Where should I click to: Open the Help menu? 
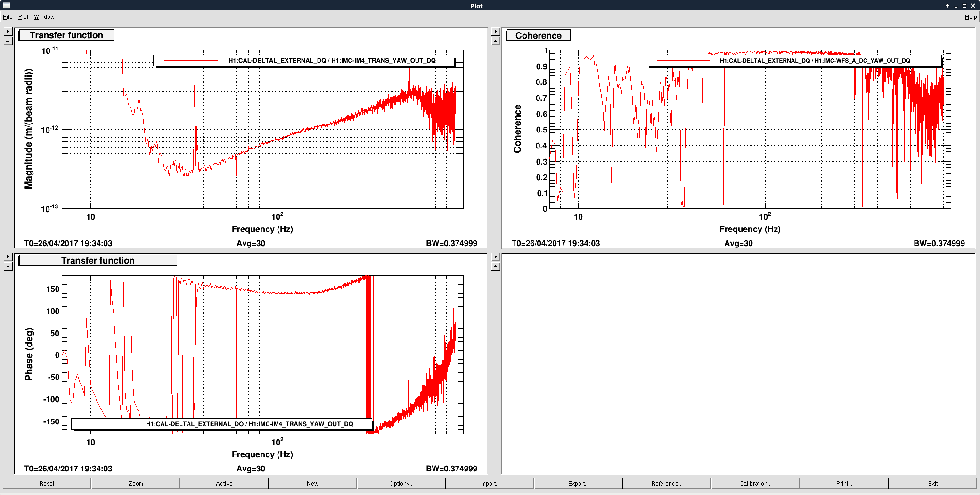pos(971,17)
